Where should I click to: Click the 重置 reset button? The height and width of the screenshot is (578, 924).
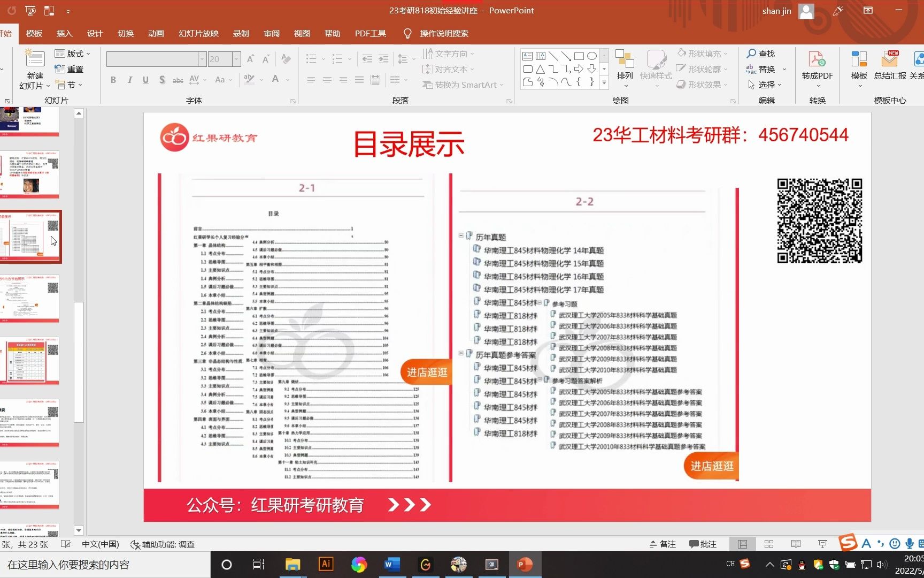click(70, 69)
